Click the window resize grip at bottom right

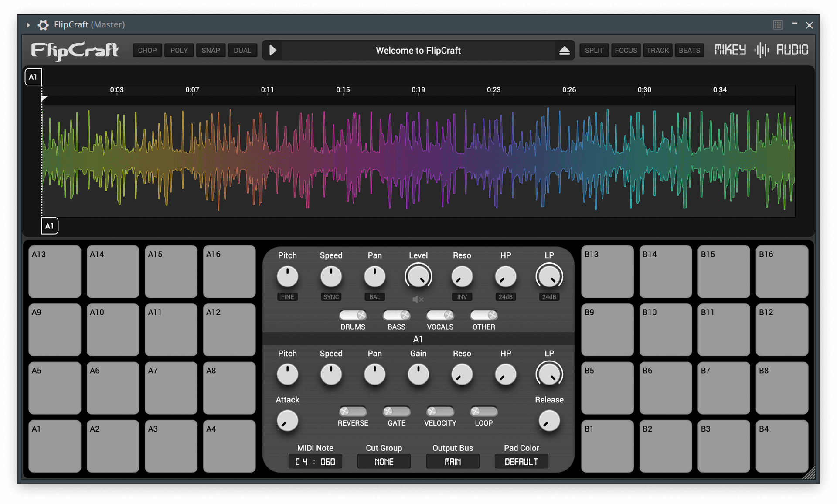point(809,473)
